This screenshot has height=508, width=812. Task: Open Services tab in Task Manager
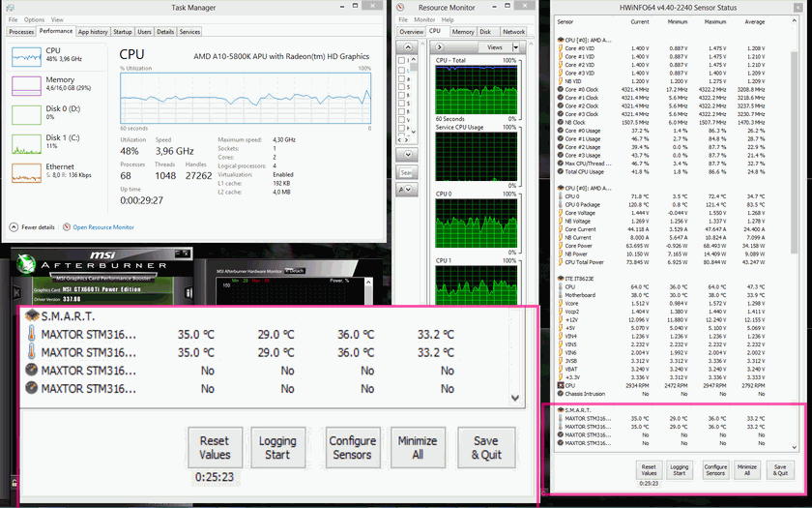(189, 32)
